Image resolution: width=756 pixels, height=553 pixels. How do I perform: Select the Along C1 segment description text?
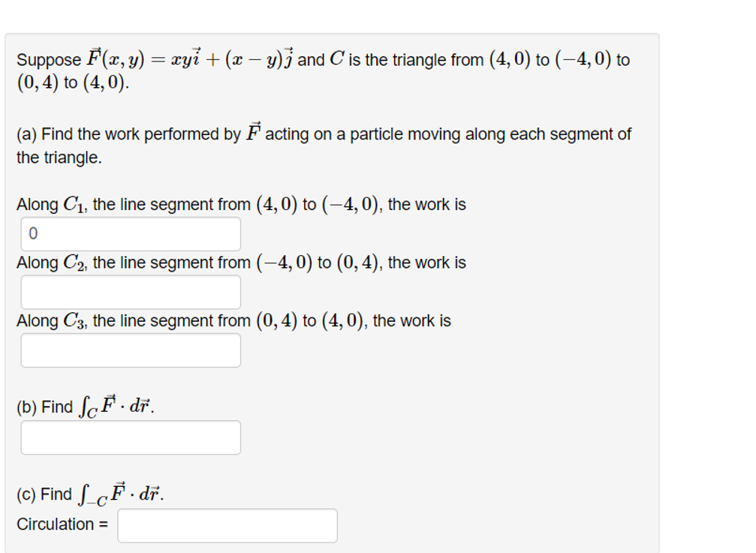pos(240,203)
